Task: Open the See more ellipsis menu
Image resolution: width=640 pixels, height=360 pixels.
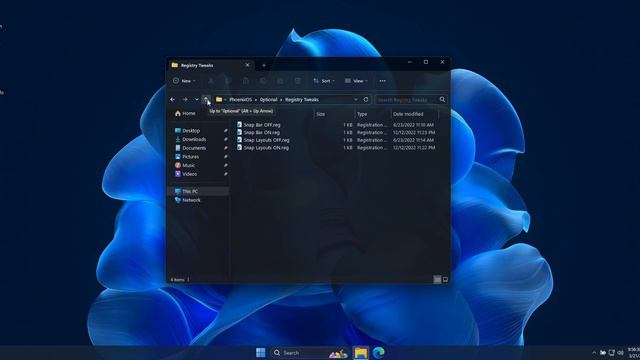Action: (x=382, y=81)
